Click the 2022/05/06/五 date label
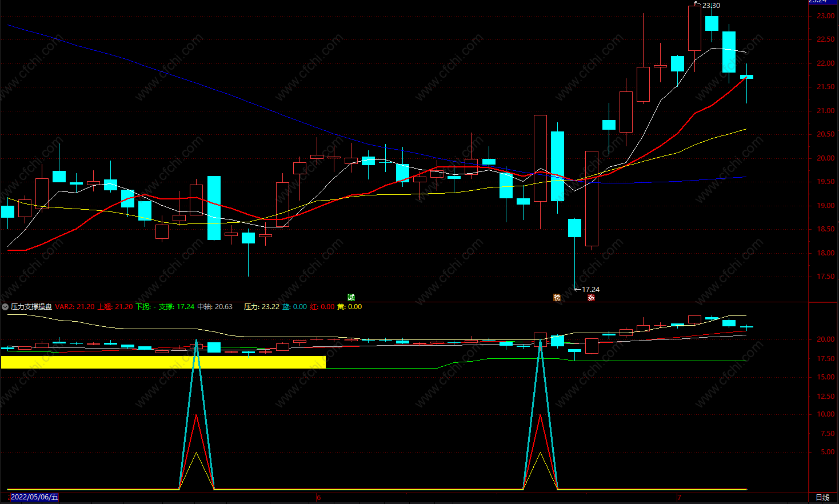 click(x=34, y=497)
